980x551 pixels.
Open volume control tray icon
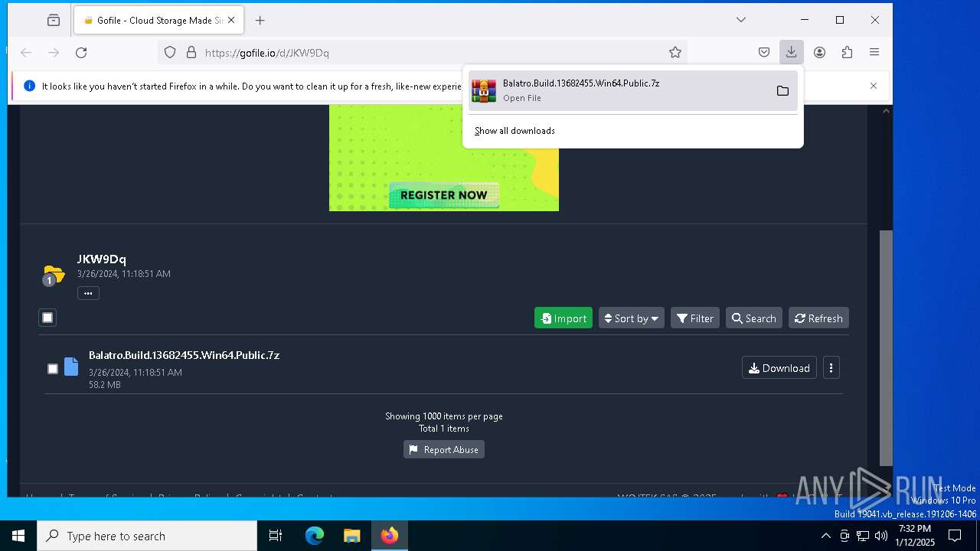(x=881, y=536)
